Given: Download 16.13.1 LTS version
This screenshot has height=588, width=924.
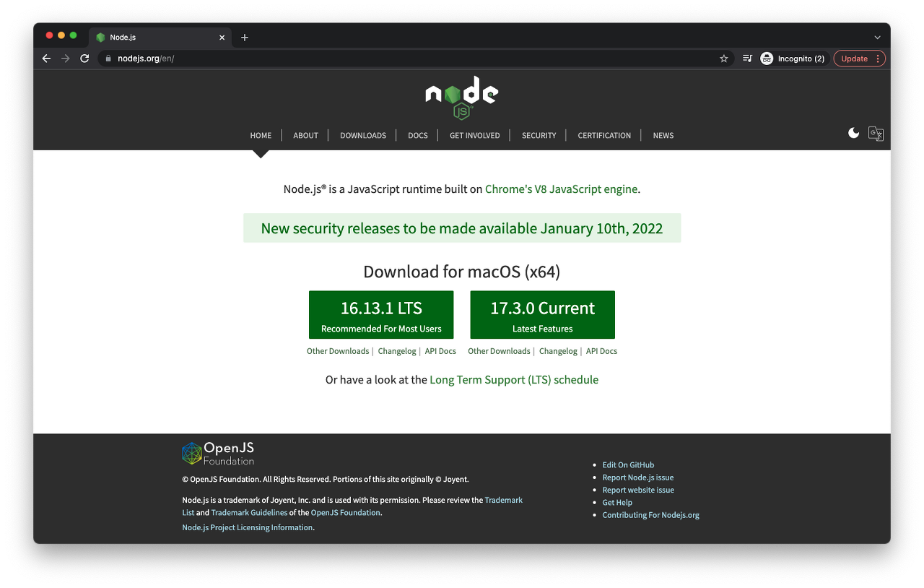Looking at the screenshot, I should [x=381, y=315].
